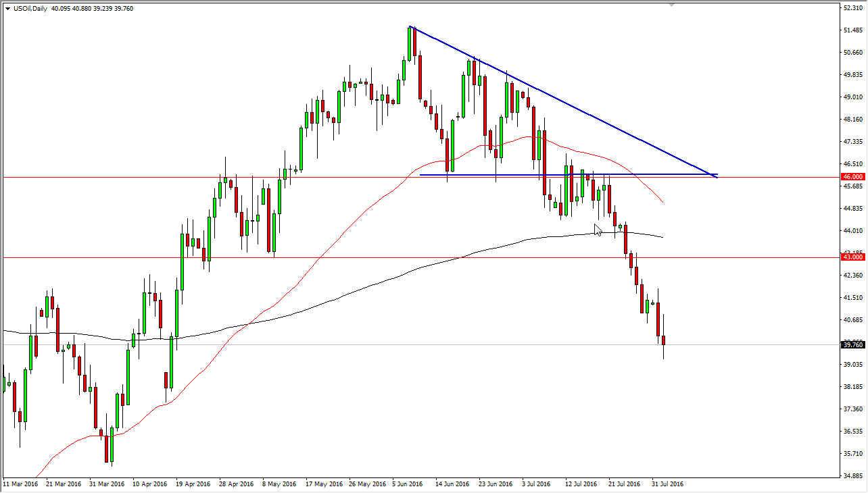Click the 44.835 price axis label

click(853, 209)
